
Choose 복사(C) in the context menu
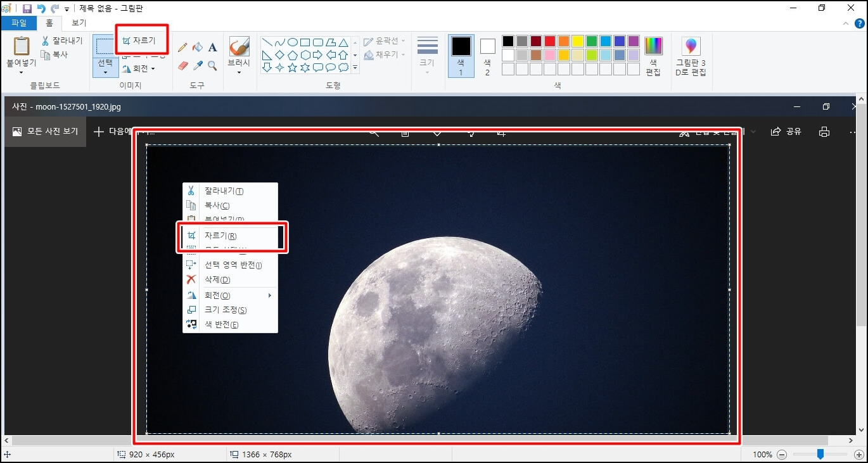[230, 205]
